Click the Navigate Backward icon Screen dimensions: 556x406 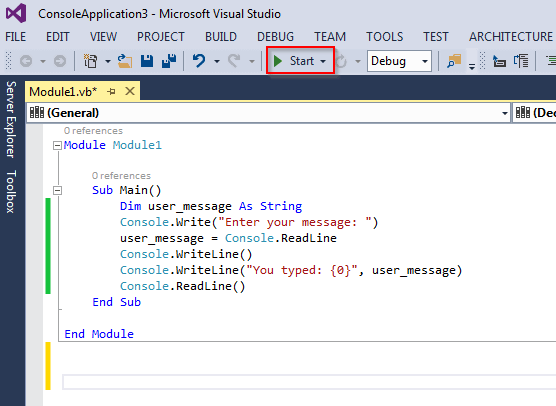(26, 61)
